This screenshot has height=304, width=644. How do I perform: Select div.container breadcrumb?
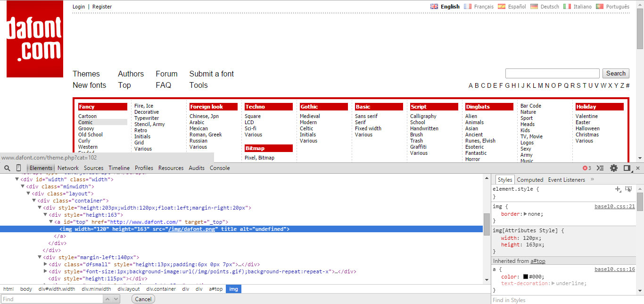(161, 289)
